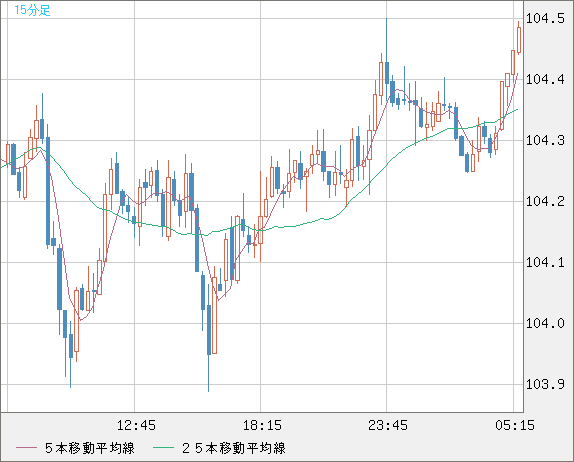Click the 104.1 price axis label
Screen dimensions: 574x462
pos(545,262)
